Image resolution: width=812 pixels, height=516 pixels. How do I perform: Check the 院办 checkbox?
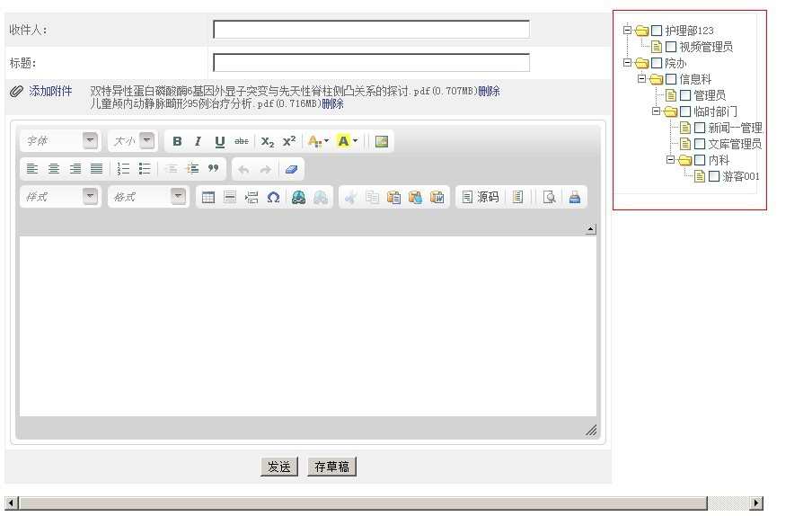click(x=657, y=63)
